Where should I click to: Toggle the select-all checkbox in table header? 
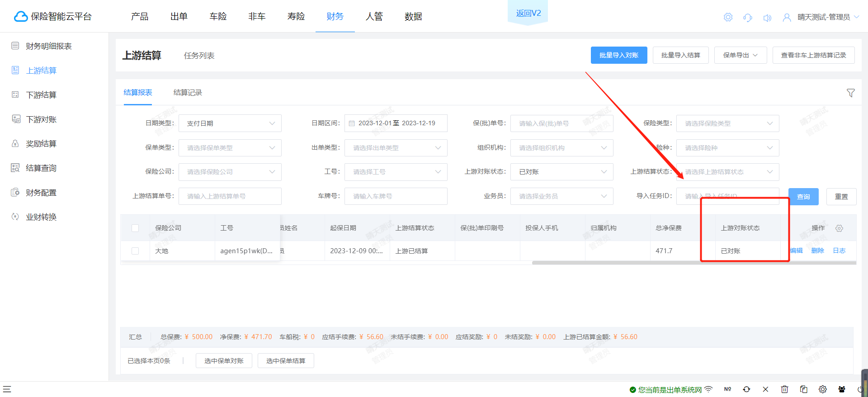(135, 228)
